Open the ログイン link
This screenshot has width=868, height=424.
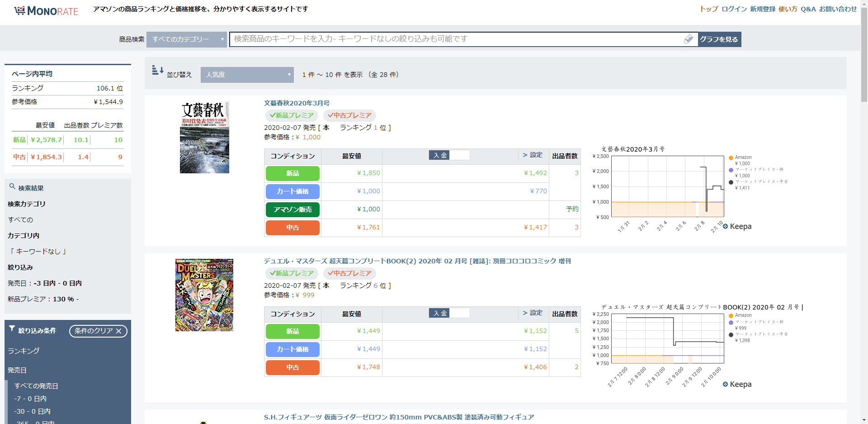(x=734, y=9)
